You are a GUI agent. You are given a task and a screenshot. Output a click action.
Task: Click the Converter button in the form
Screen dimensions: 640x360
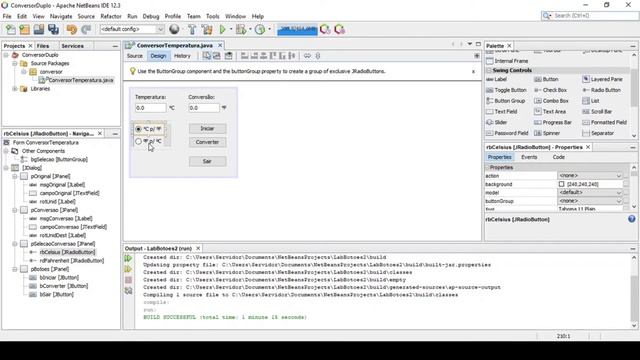(x=207, y=142)
